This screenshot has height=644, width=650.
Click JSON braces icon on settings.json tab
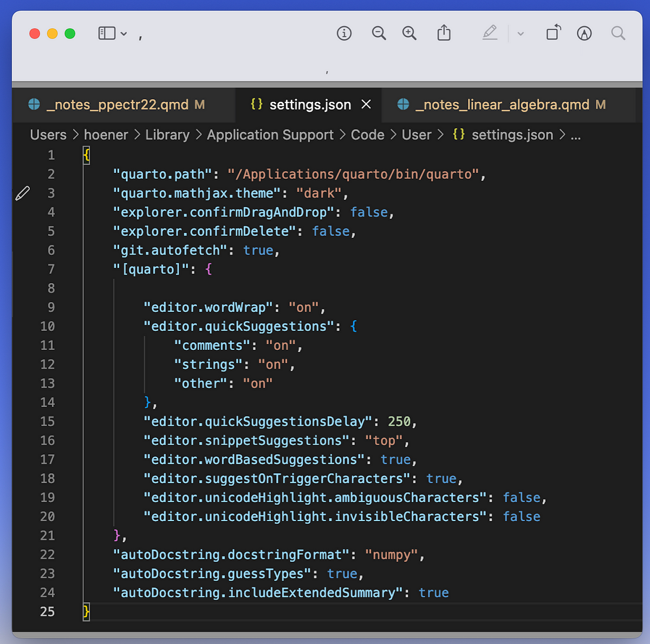[x=257, y=104]
